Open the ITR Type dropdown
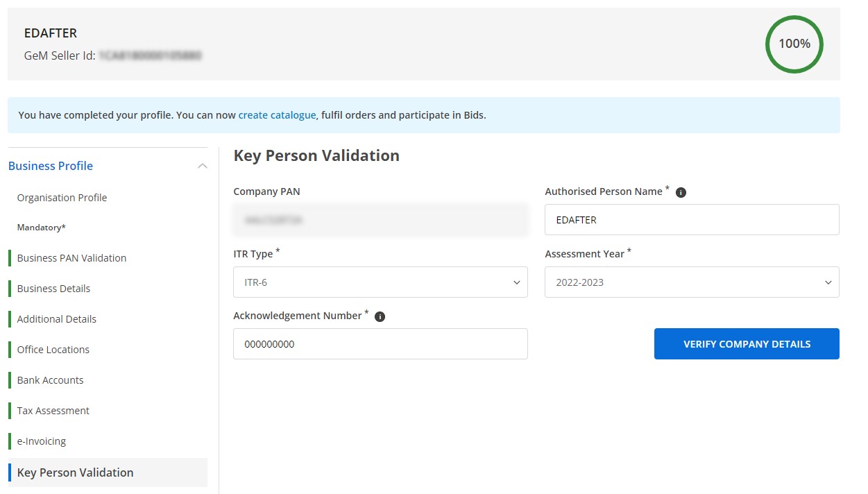 click(380, 282)
